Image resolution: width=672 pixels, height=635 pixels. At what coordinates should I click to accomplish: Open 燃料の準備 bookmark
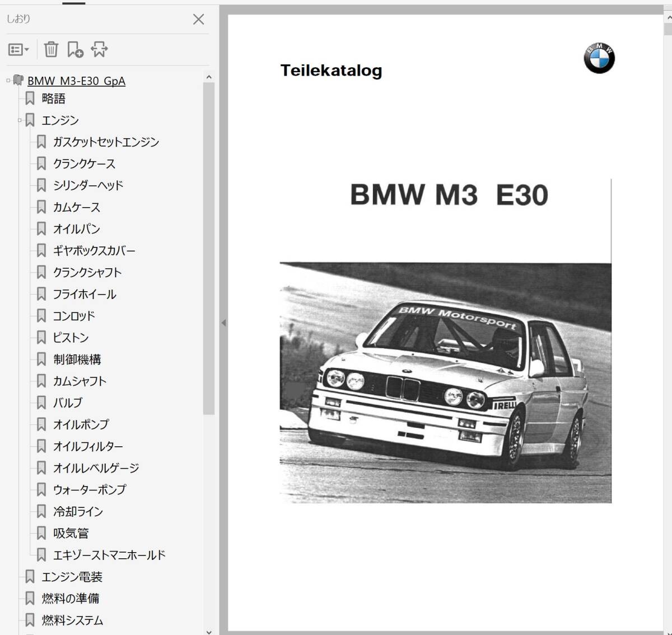point(71,599)
